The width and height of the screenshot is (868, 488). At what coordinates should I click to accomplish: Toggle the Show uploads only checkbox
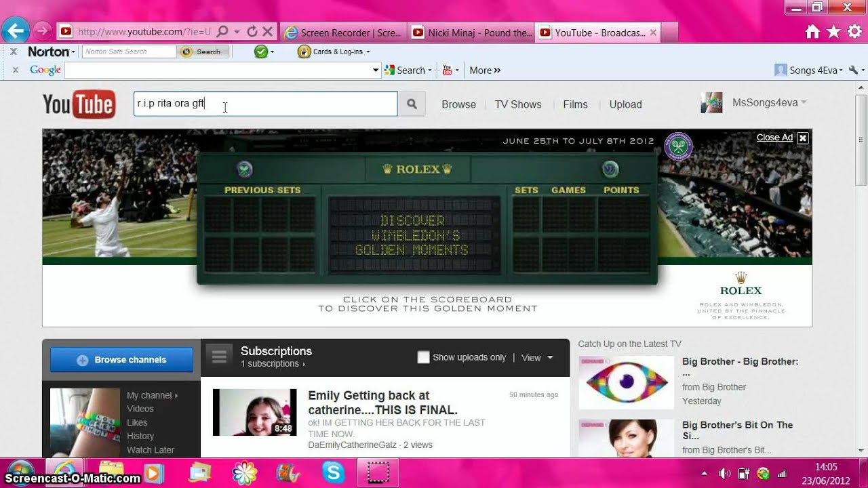(423, 357)
